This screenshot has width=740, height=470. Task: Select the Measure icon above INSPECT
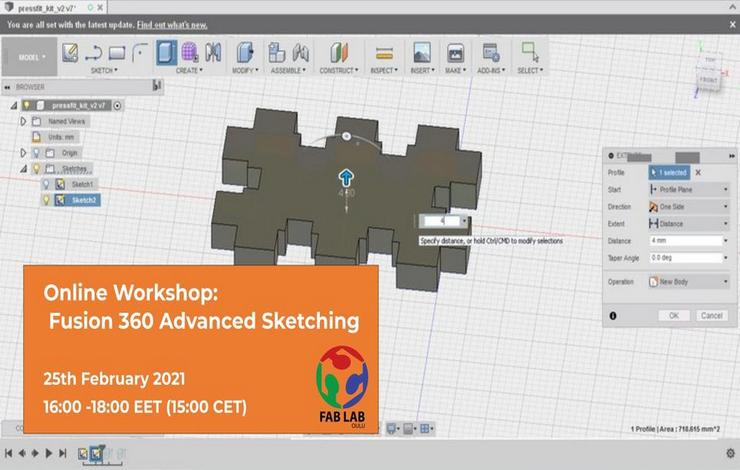click(384, 53)
